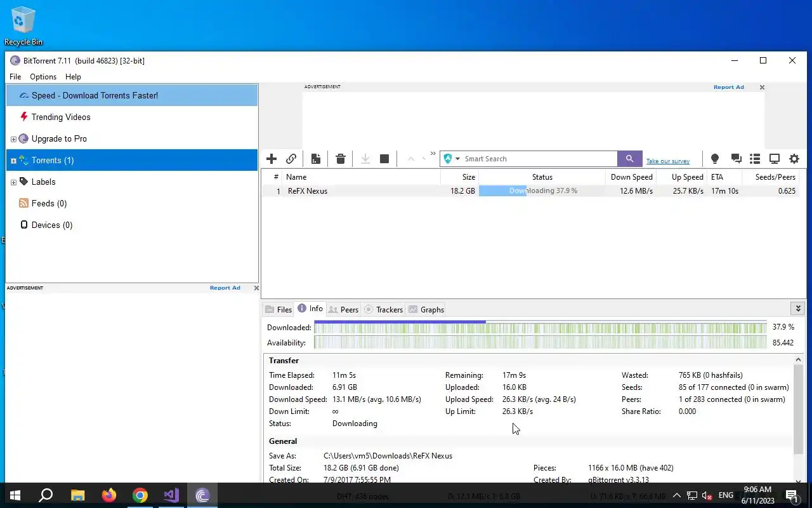The height and width of the screenshot is (508, 812).
Task: Close the sidebar advertisement with X
Action: pyautogui.click(x=256, y=288)
